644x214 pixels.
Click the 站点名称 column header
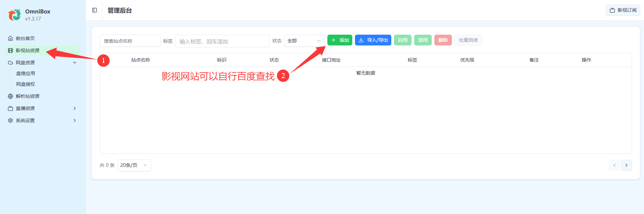point(141,60)
